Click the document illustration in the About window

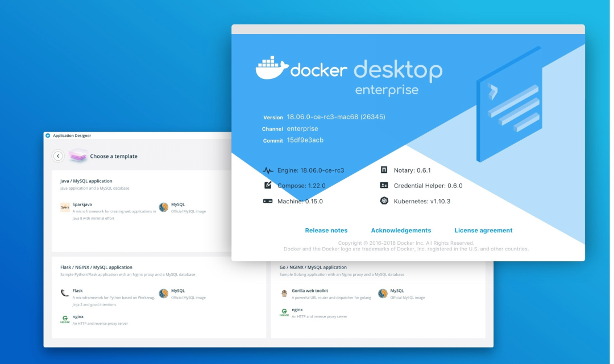click(x=509, y=104)
